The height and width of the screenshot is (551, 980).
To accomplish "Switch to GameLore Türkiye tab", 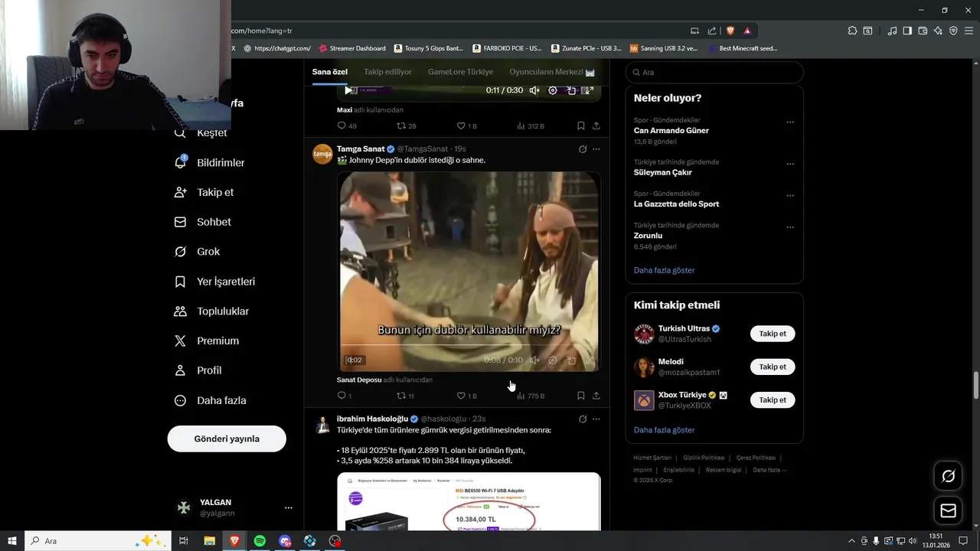I will (460, 72).
